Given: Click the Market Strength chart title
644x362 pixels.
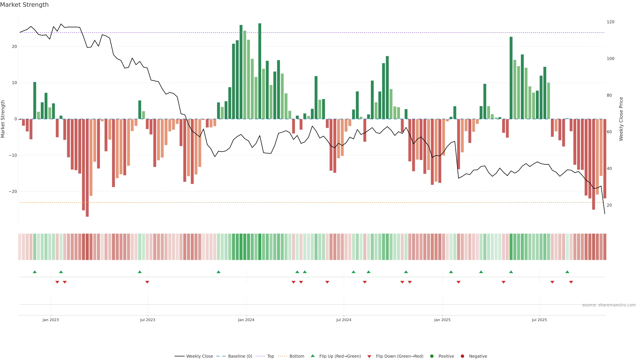Looking at the screenshot, I should coord(24,5).
